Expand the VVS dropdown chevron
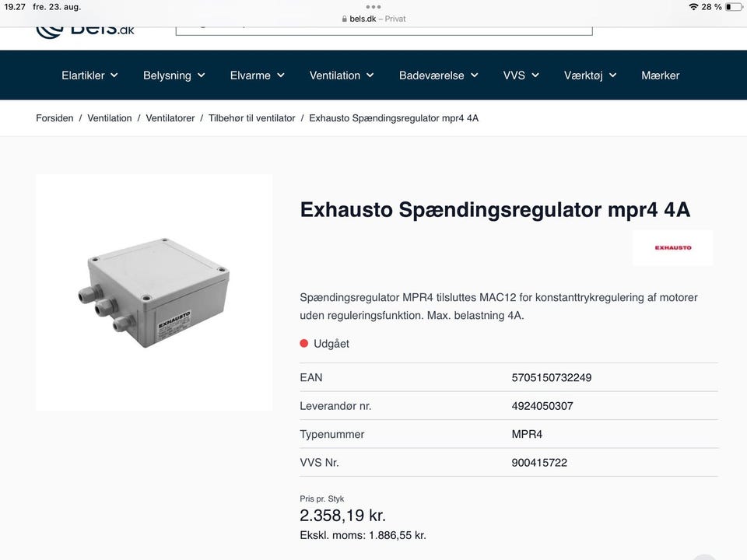Image resolution: width=747 pixels, height=560 pixels. (535, 75)
